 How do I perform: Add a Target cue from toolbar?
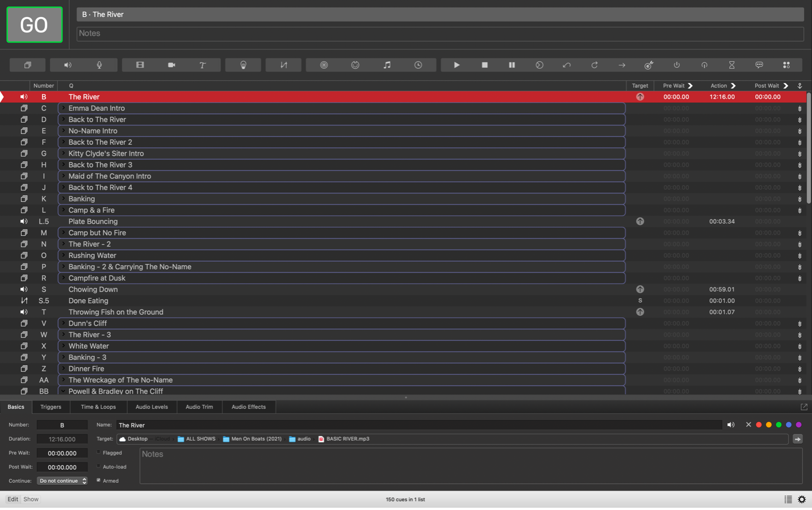click(649, 65)
